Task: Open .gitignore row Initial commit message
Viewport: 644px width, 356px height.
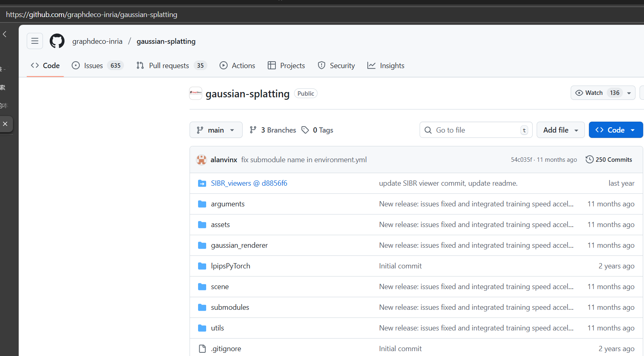Action: [400, 349]
